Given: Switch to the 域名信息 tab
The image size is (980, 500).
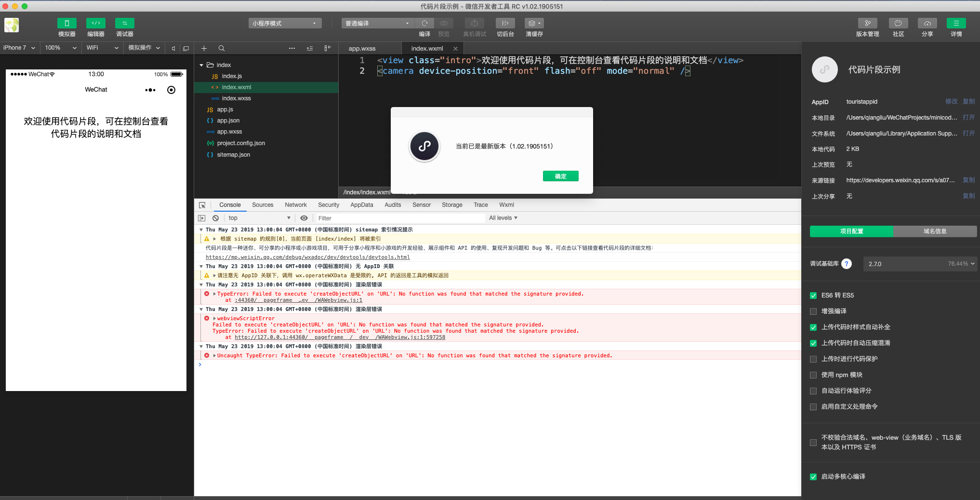Looking at the screenshot, I should [x=935, y=231].
